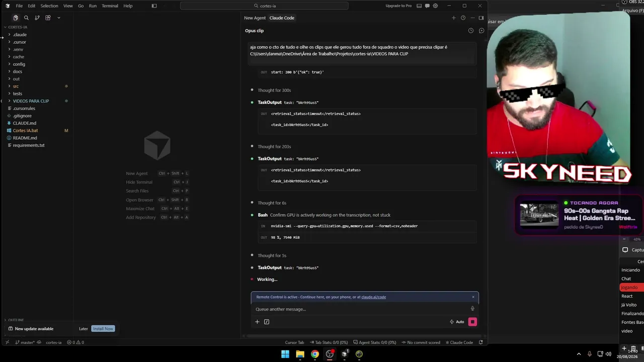Image resolution: width=644 pixels, height=362 pixels.
Task: Open the View menu
Action: (68, 6)
